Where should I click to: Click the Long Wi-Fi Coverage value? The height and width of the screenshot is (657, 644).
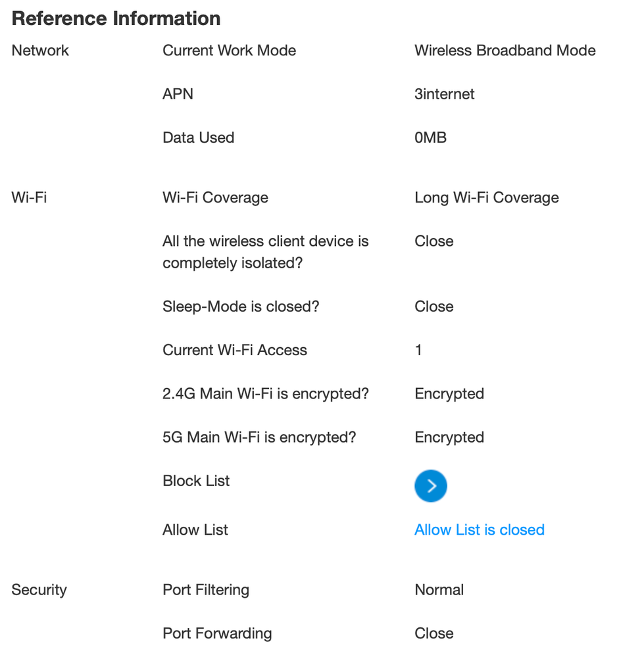[x=486, y=198]
